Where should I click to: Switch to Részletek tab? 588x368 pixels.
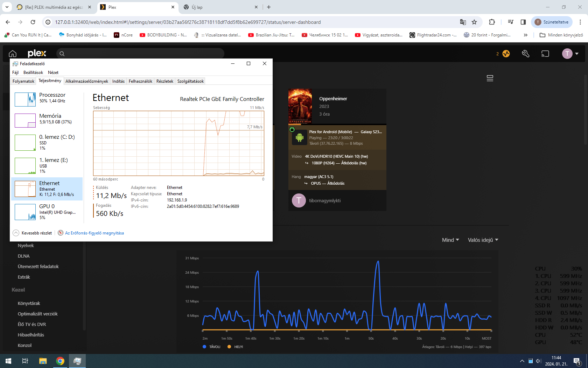tap(165, 81)
